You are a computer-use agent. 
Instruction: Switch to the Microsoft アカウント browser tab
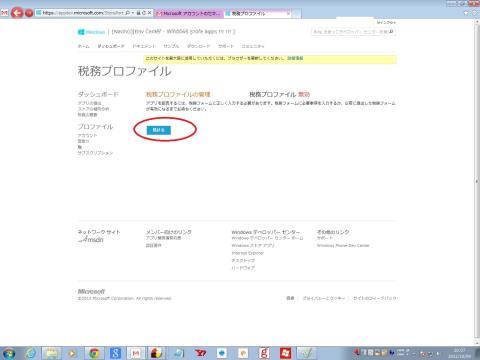(x=188, y=13)
